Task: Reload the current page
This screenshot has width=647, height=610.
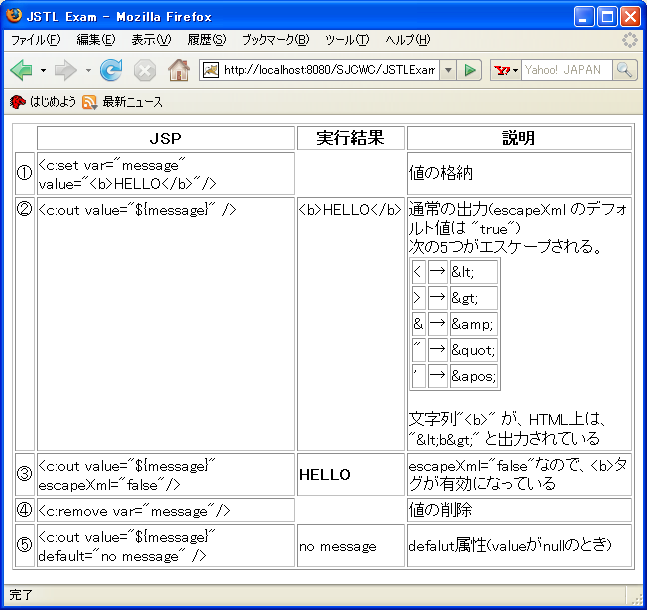Action: point(111,70)
